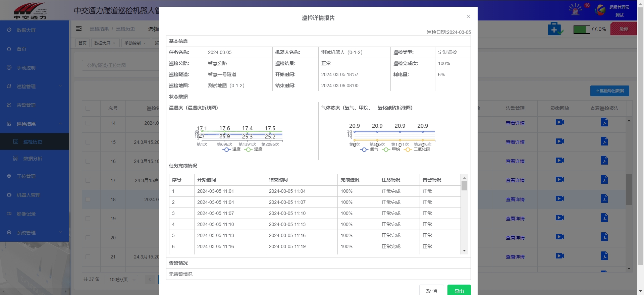Viewport: 644px width, 295px height.
Task: Click the 取消 button in dialog
Action: (432, 291)
